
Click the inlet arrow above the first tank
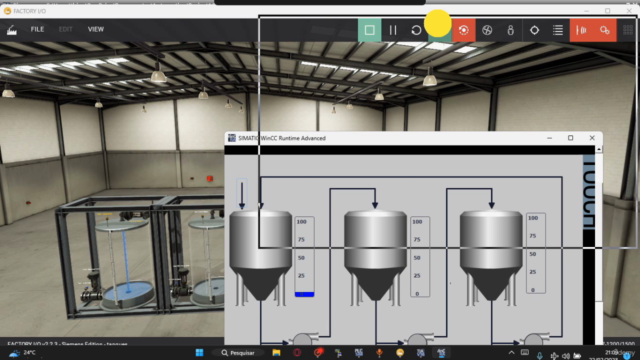(x=242, y=194)
